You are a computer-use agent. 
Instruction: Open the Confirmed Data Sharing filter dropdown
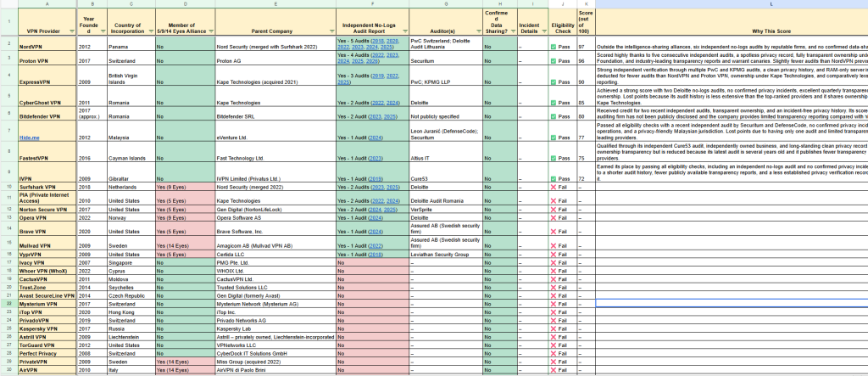(x=512, y=31)
